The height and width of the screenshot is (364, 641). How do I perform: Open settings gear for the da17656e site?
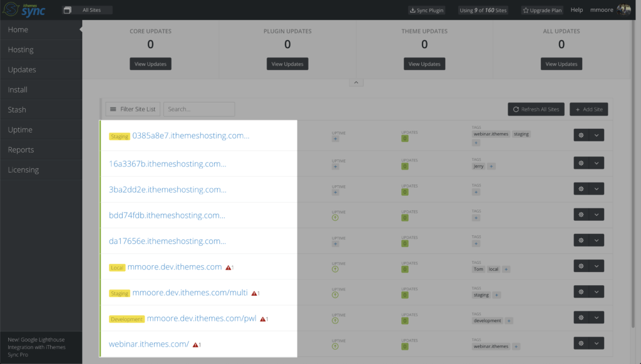581,240
